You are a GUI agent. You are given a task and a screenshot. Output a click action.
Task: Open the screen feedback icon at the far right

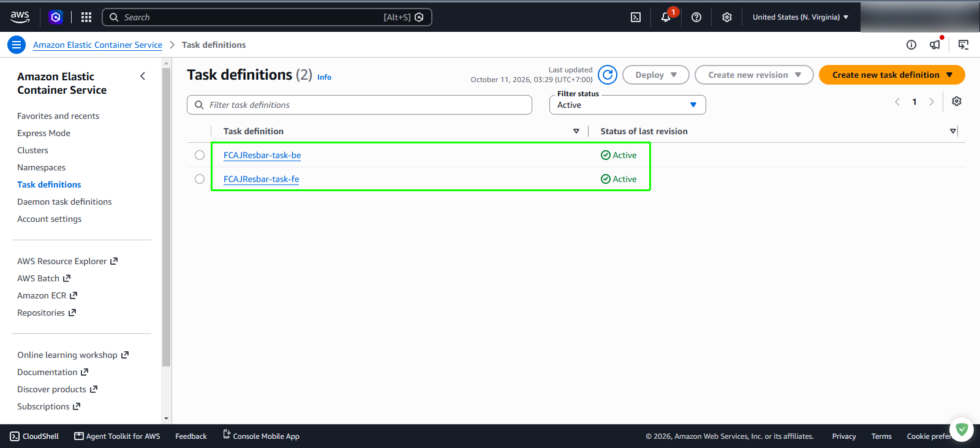[963, 45]
